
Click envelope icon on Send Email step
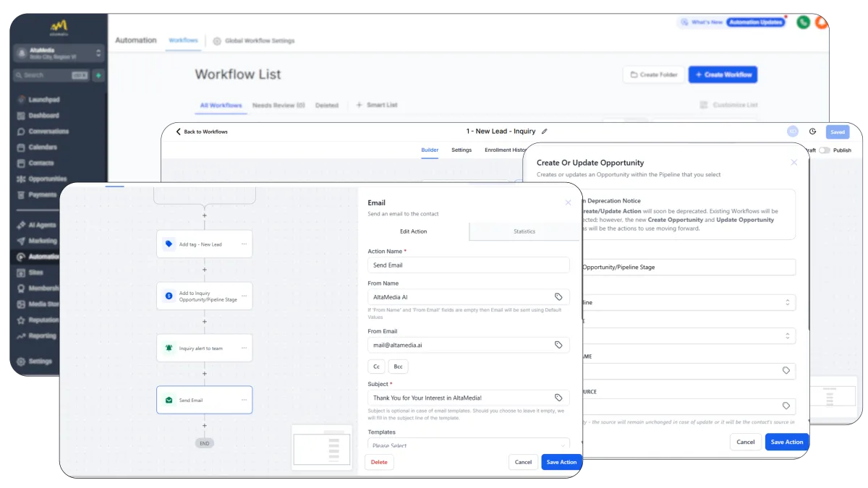(x=169, y=400)
